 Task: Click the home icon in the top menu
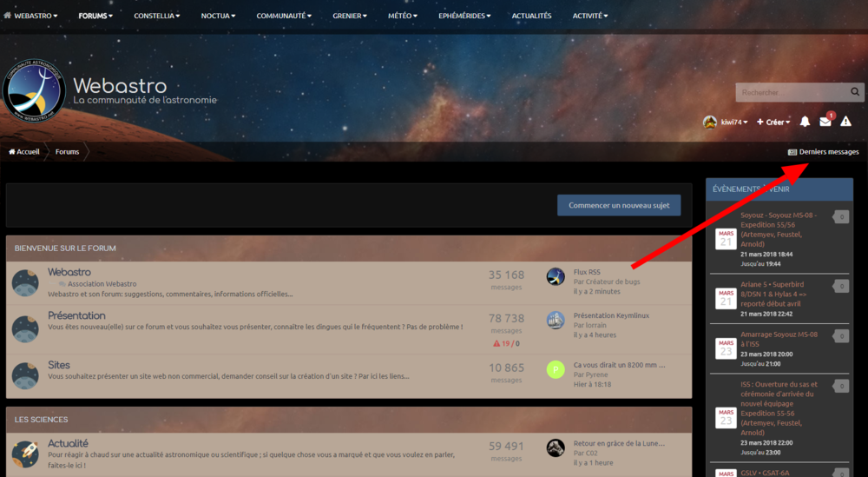pyautogui.click(x=7, y=16)
